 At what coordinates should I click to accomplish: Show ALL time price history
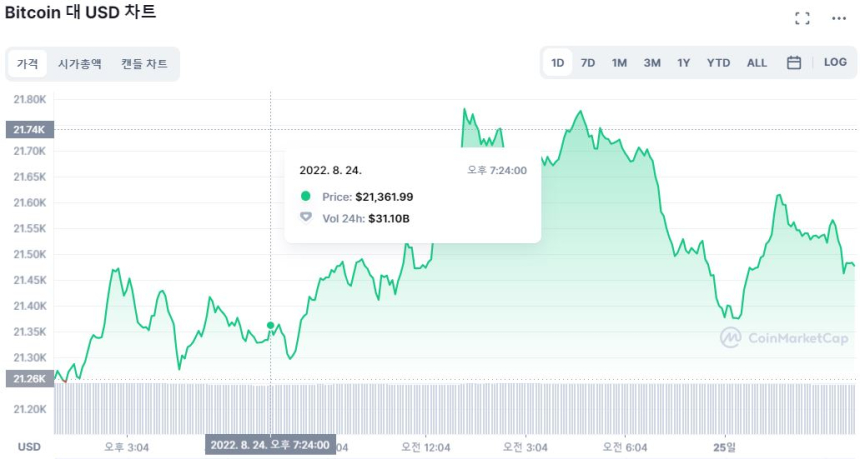click(757, 63)
